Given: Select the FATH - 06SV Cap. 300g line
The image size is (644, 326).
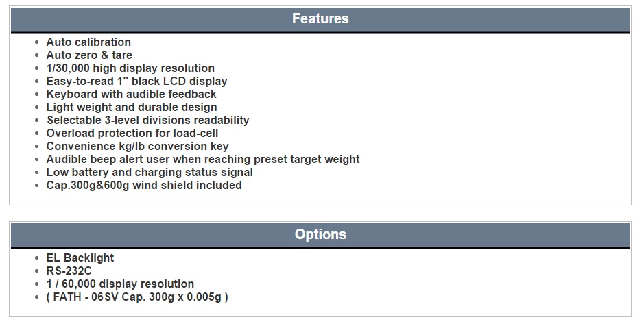Looking at the screenshot, I should pos(137,297).
